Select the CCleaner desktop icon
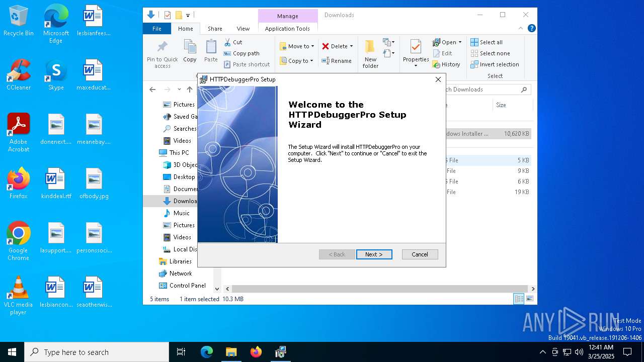The image size is (644, 362). 19,75
